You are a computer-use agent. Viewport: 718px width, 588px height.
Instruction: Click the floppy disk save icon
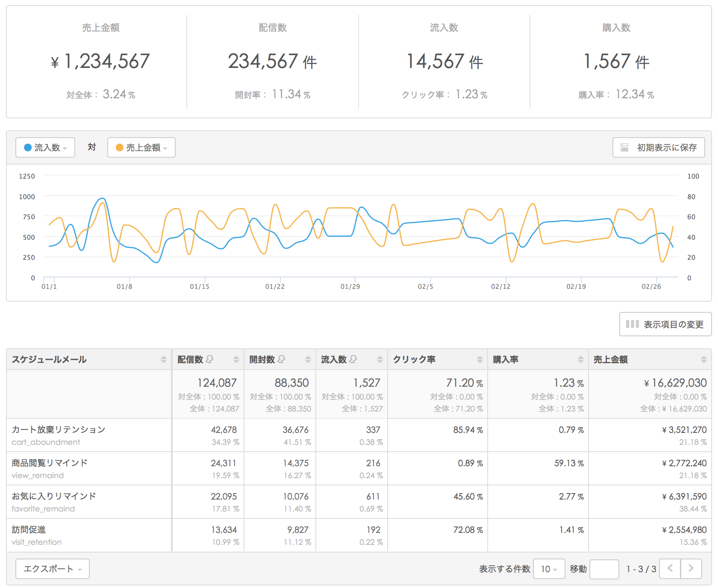[x=624, y=147]
